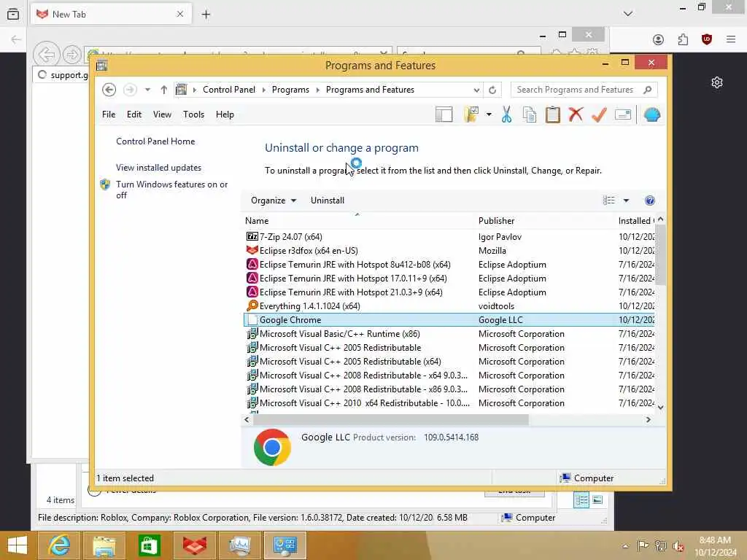Click r3dfox browser taskbar icon
The height and width of the screenshot is (560, 747).
[x=194, y=545]
